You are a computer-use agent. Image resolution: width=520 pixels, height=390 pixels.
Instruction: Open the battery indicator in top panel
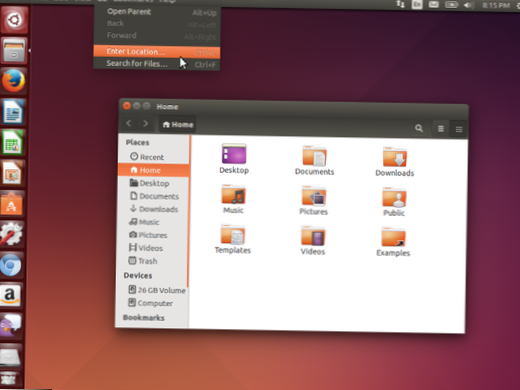[x=451, y=5]
